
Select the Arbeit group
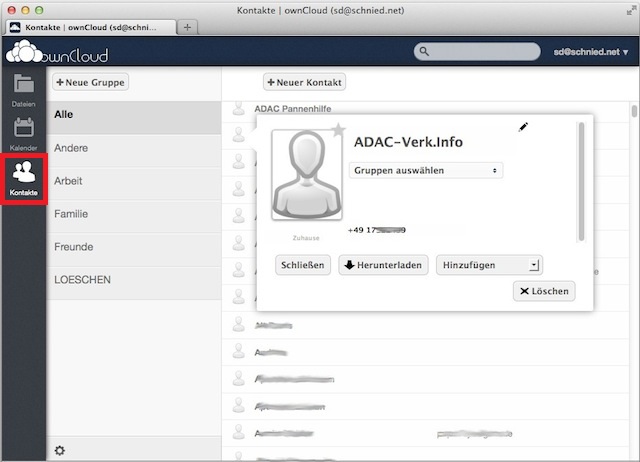pyautogui.click(x=134, y=183)
